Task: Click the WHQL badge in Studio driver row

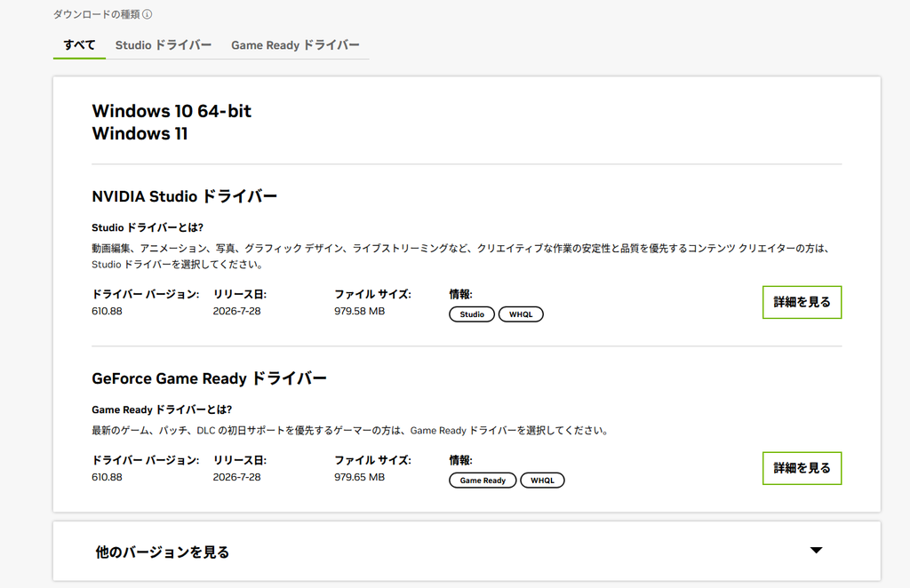Action: click(521, 314)
